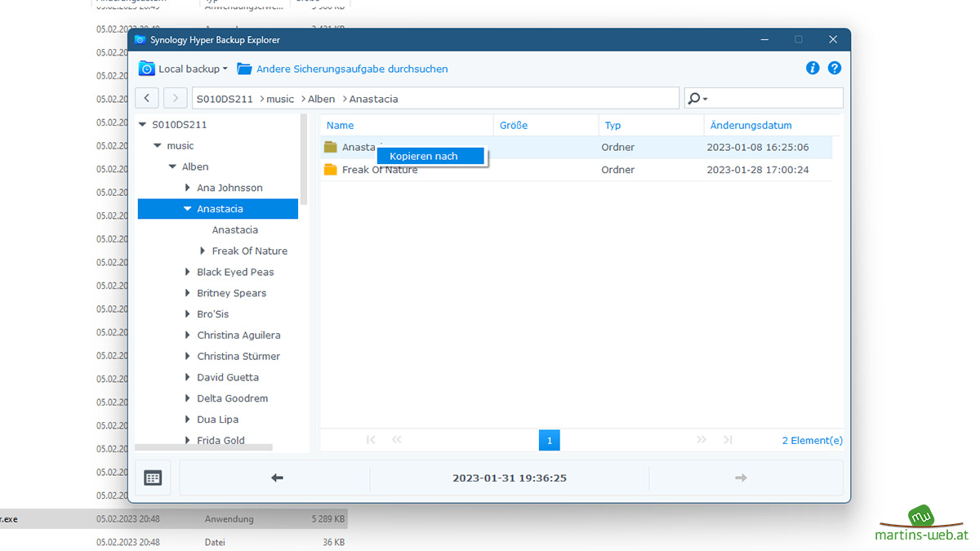
Task: Open the info icon in header
Action: (x=813, y=69)
